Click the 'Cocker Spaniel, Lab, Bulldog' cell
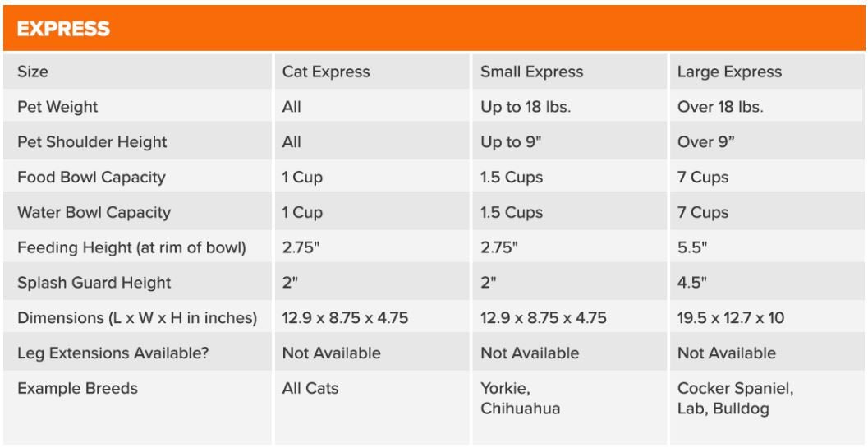Screen dimensions: 868x448 (735, 399)
